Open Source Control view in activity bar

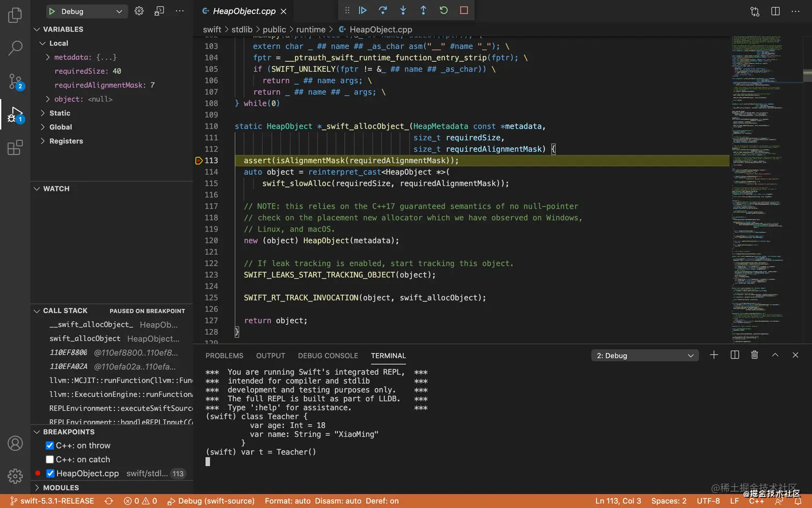pyautogui.click(x=15, y=81)
